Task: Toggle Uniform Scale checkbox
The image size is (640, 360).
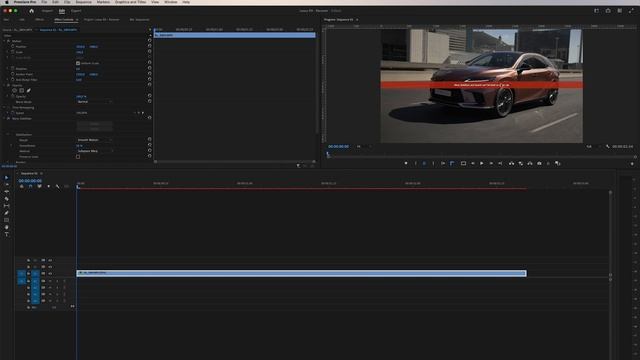Action: (78, 63)
